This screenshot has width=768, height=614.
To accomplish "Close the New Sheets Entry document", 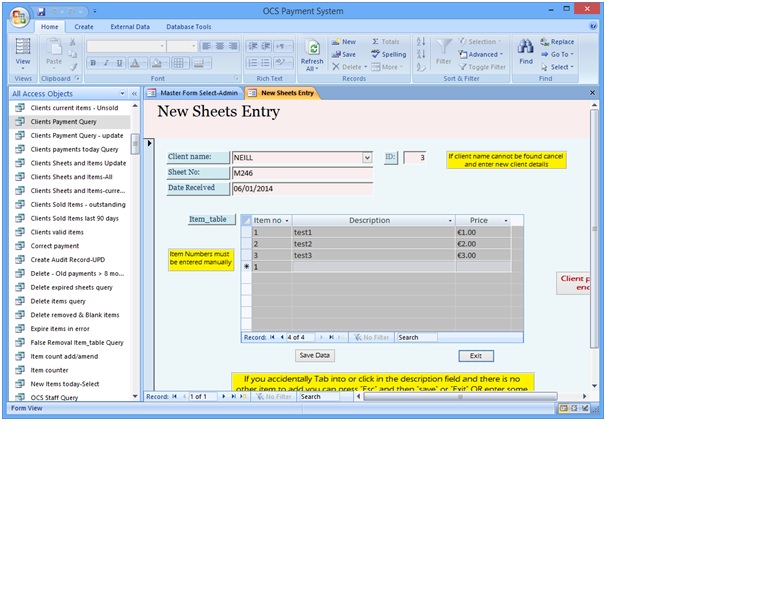I will pyautogui.click(x=592, y=93).
